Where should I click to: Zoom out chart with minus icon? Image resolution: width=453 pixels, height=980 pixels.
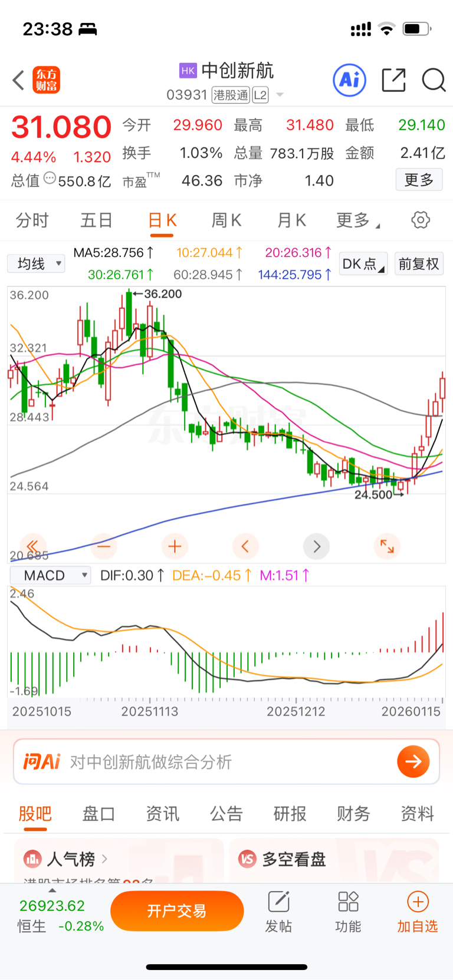(x=104, y=546)
